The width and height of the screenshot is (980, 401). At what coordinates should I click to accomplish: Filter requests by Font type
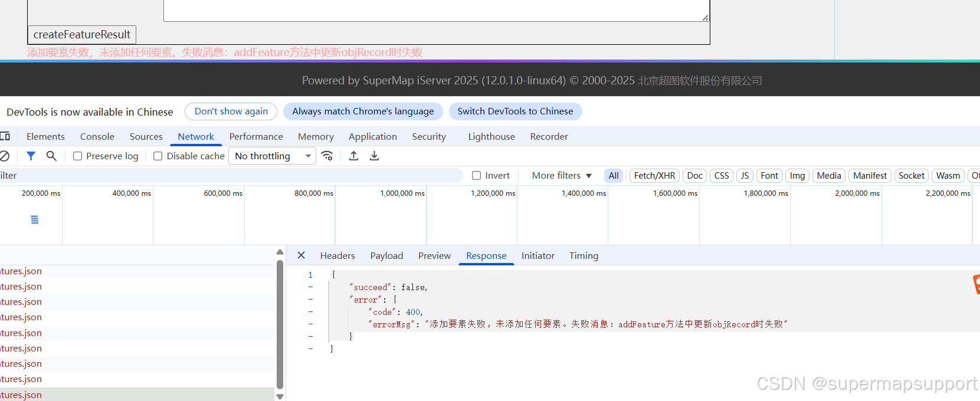tap(769, 176)
